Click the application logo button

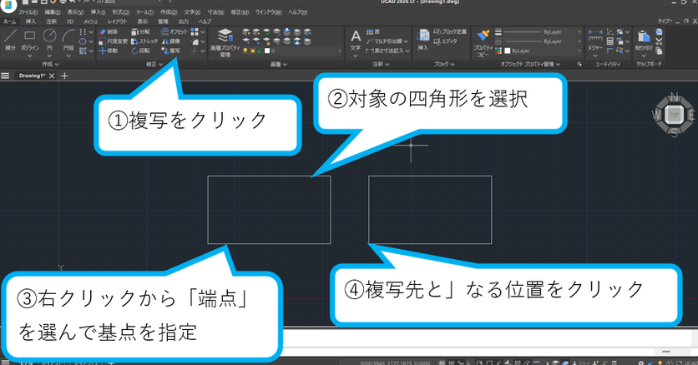[x=9, y=5]
